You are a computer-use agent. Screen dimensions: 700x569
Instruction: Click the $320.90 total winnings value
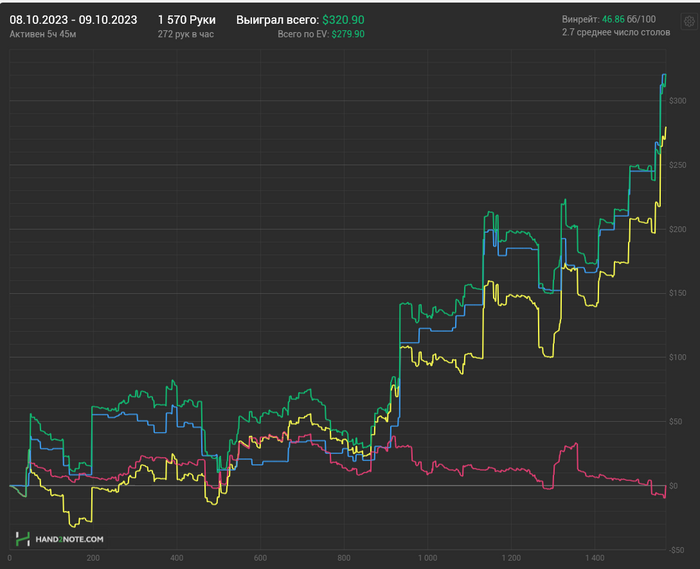(x=343, y=20)
